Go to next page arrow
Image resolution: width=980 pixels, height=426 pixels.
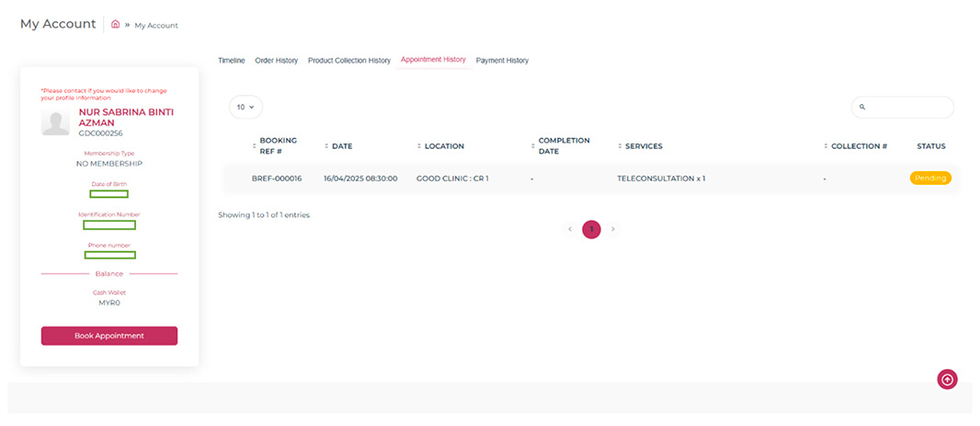coord(613,229)
